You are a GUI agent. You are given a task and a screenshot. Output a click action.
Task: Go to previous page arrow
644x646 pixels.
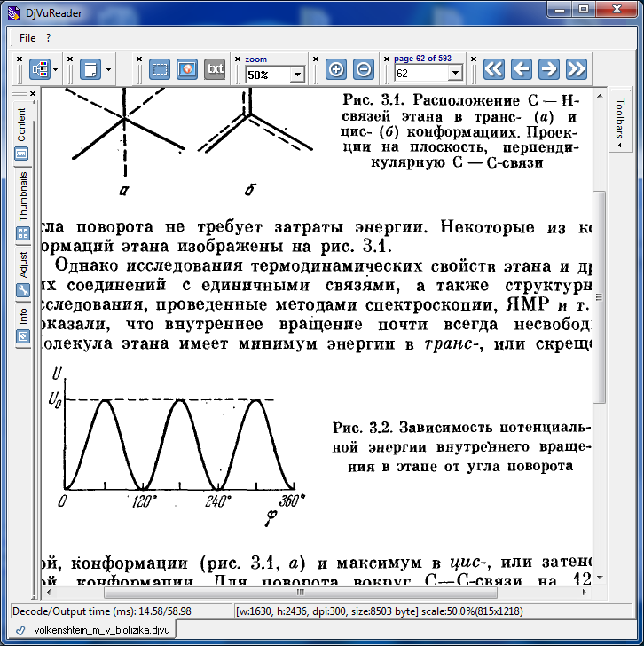point(522,69)
